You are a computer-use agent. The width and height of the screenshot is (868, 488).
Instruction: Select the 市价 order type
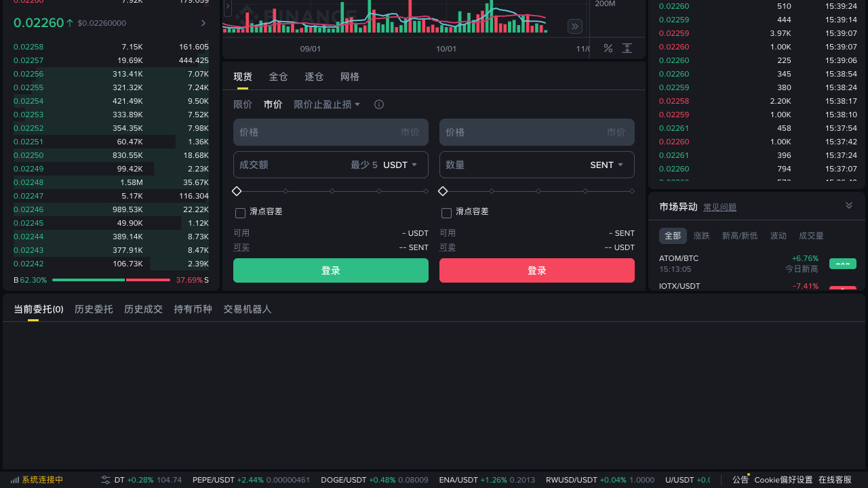pos(273,104)
